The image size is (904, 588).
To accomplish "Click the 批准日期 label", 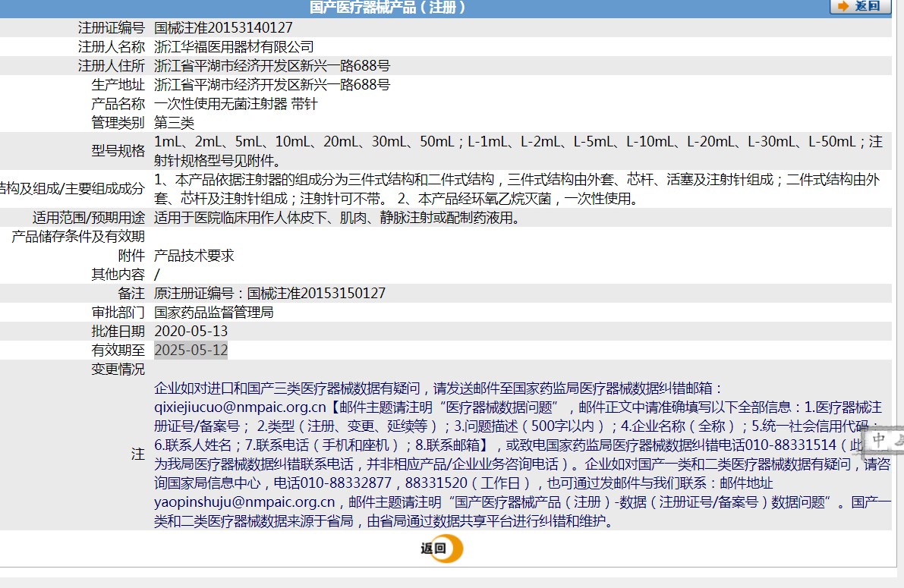I will (118, 332).
